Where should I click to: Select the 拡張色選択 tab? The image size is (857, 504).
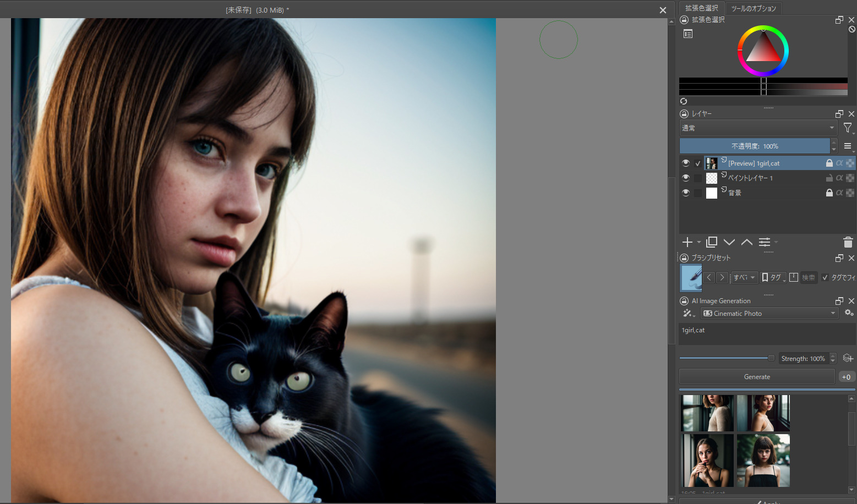(701, 8)
